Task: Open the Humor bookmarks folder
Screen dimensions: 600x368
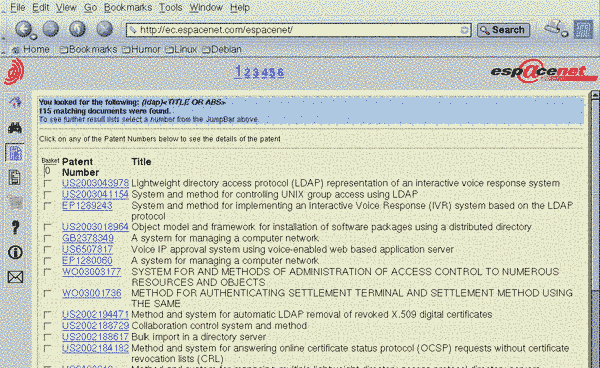Action: pos(141,49)
